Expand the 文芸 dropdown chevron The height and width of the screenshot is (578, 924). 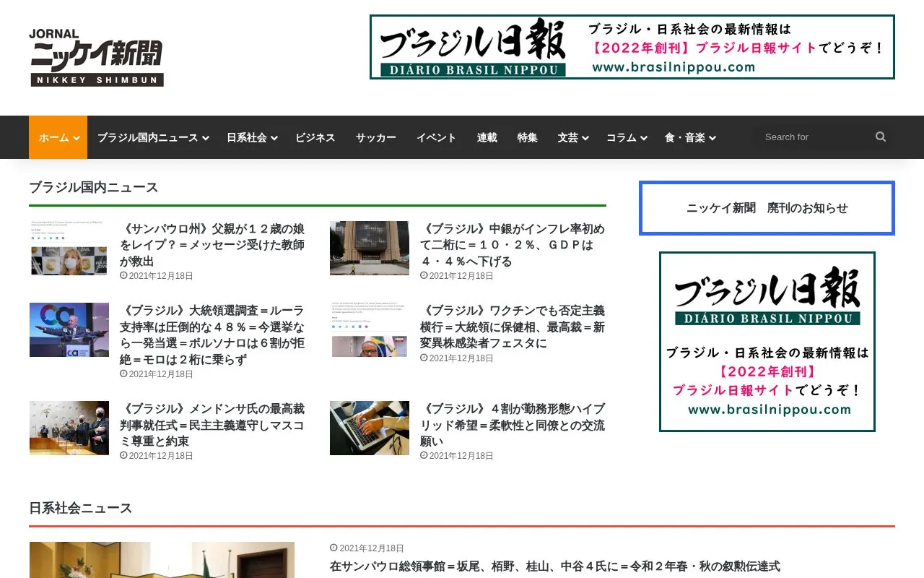585,138
